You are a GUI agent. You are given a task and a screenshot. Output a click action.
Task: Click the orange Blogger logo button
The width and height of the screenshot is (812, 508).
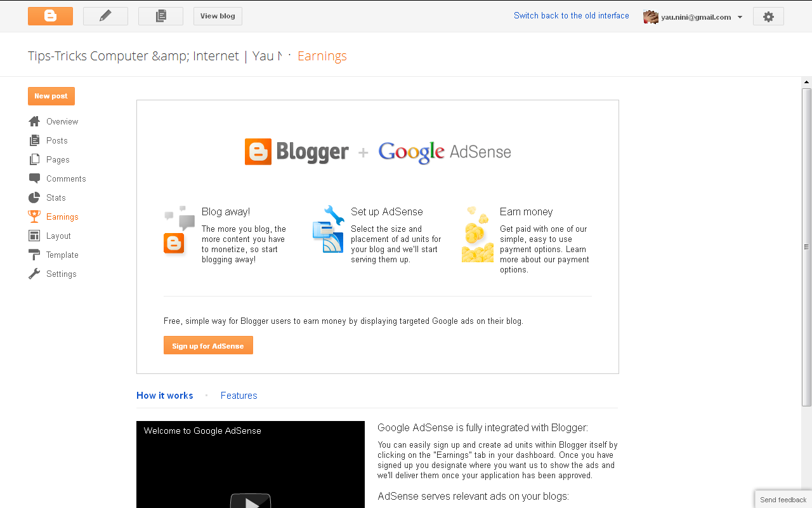[50, 16]
